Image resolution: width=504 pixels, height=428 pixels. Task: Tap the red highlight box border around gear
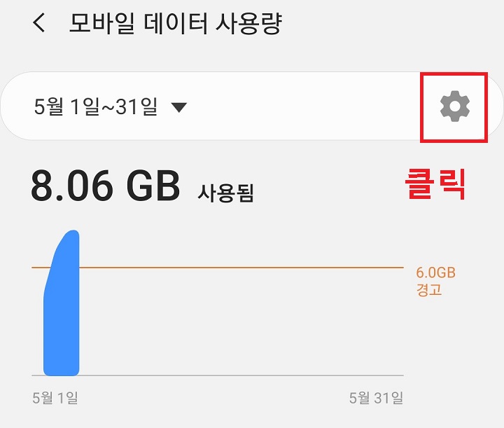coord(454,74)
